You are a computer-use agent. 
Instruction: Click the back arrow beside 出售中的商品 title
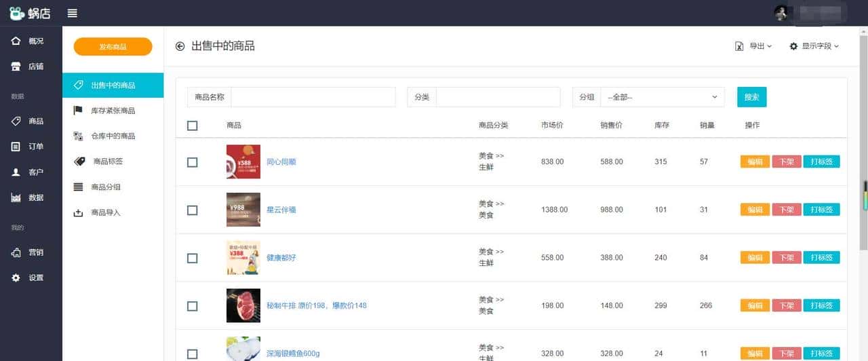click(x=180, y=46)
